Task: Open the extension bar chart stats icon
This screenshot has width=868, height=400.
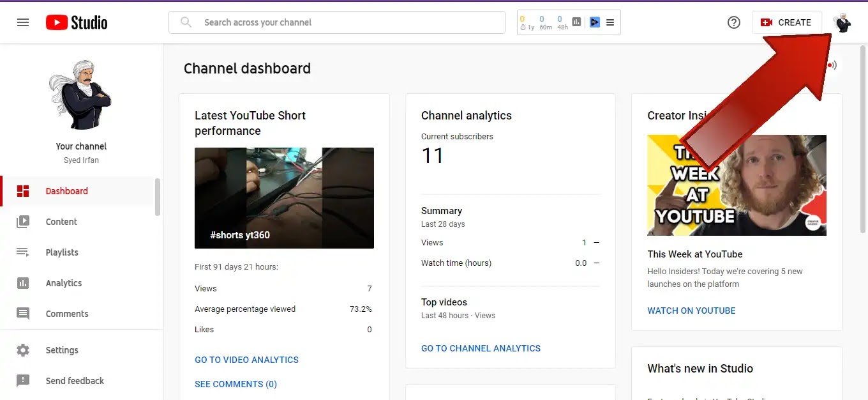Action: pos(577,22)
